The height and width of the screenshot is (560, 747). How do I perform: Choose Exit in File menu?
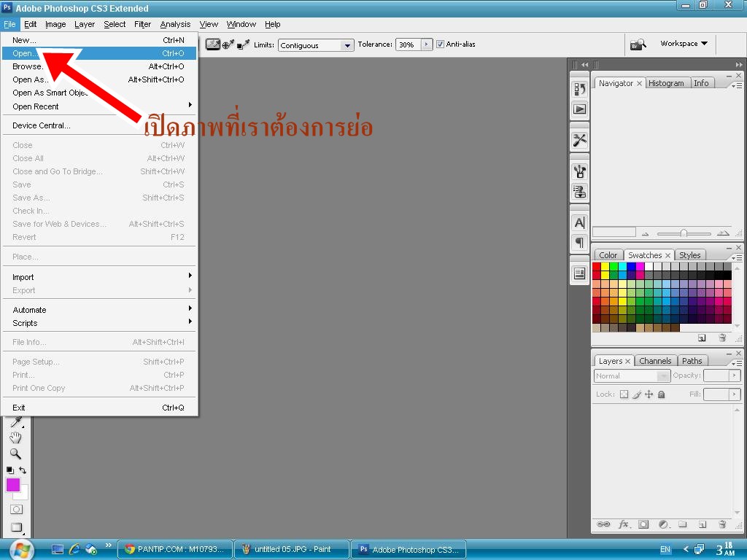tap(99, 408)
